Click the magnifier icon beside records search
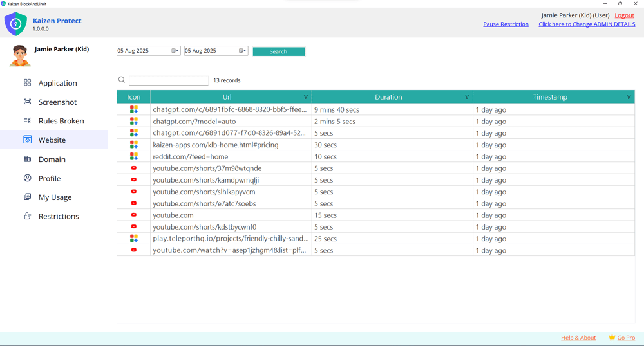The height and width of the screenshot is (346, 644). [x=122, y=80]
